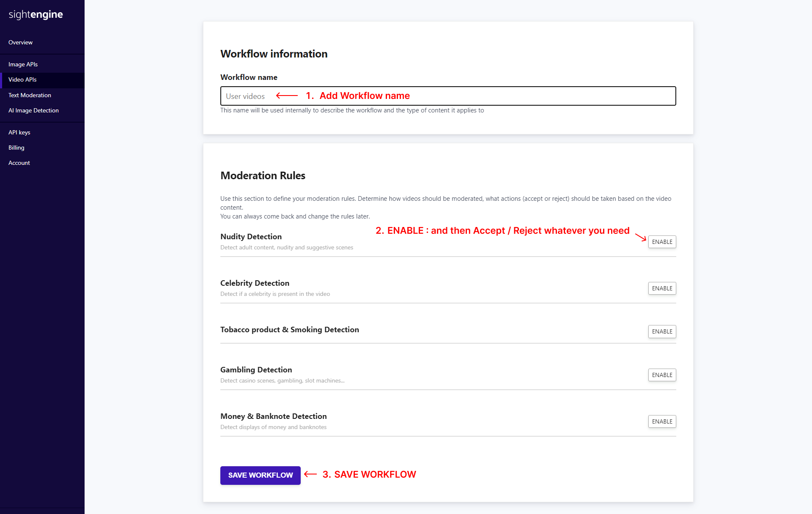Click Workflow name input field
The image size is (812, 514).
point(448,96)
